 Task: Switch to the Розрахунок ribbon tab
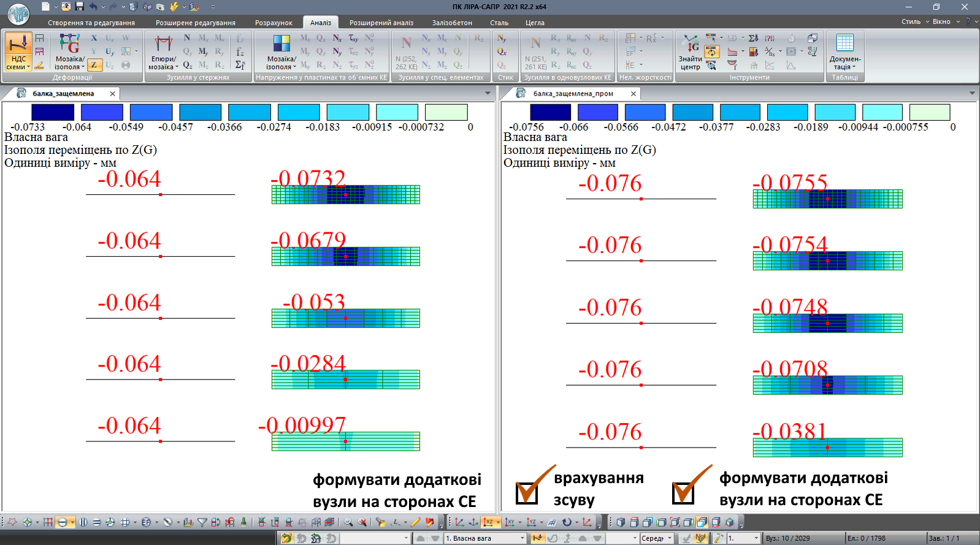pos(274,23)
